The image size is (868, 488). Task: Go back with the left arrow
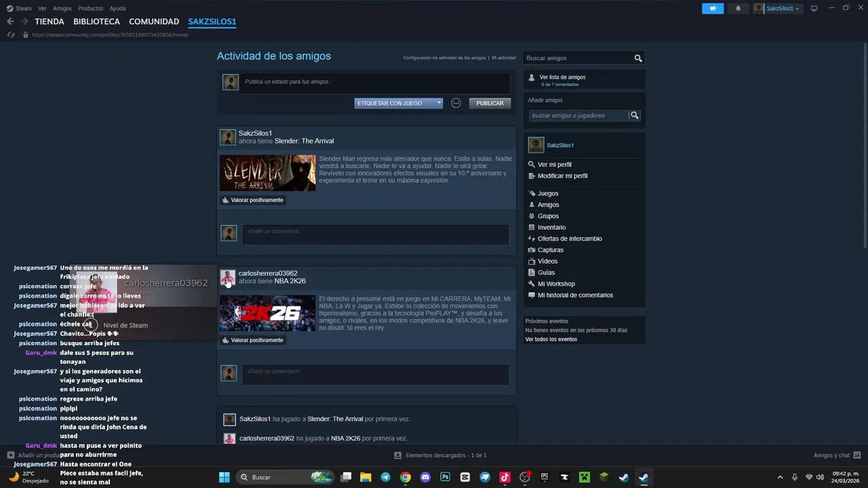(x=10, y=22)
